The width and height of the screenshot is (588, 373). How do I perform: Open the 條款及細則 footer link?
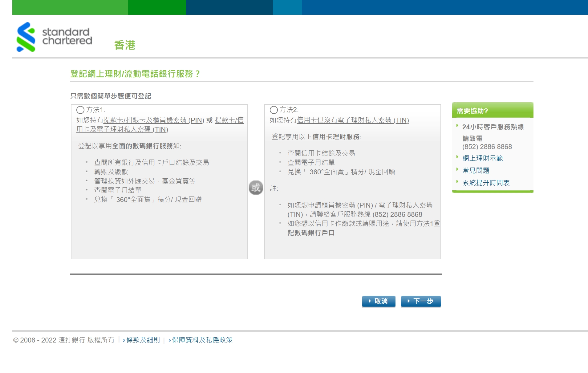pyautogui.click(x=143, y=340)
